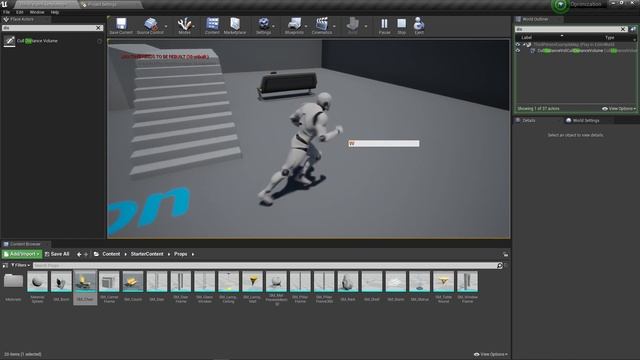Screen dimensions: 640x360
Task: Expand the Blueprints dropdown arrow
Action: [x=306, y=26]
